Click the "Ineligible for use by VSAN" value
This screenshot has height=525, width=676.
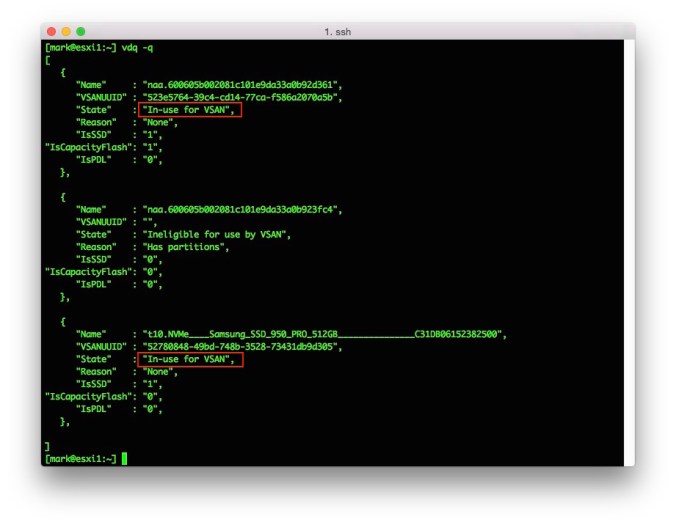click(215, 234)
